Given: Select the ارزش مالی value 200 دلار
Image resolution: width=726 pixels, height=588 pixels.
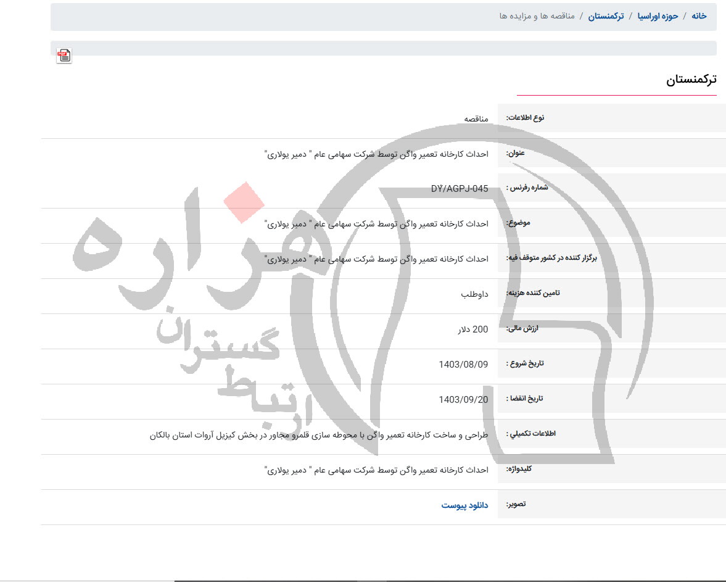Looking at the screenshot, I should (x=472, y=329).
